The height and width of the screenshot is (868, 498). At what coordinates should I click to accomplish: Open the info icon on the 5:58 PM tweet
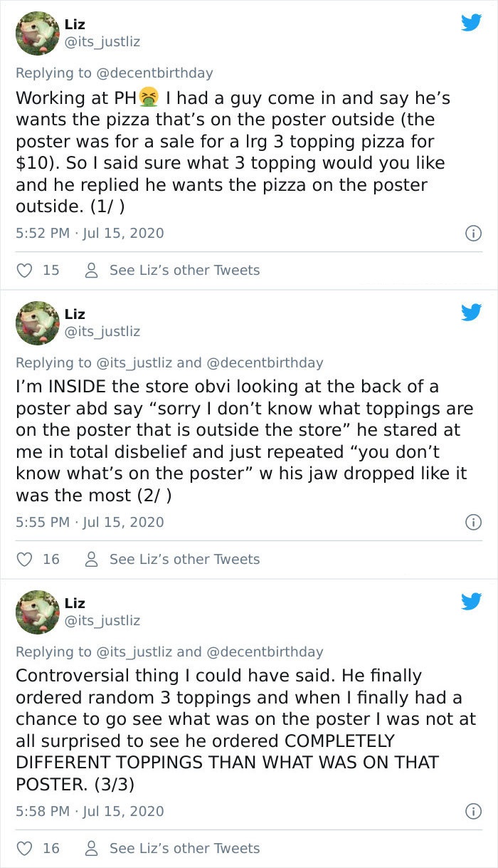[x=472, y=811]
